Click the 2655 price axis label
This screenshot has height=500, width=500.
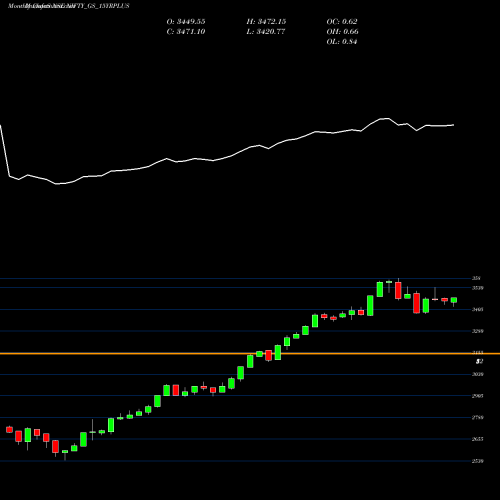477,439
